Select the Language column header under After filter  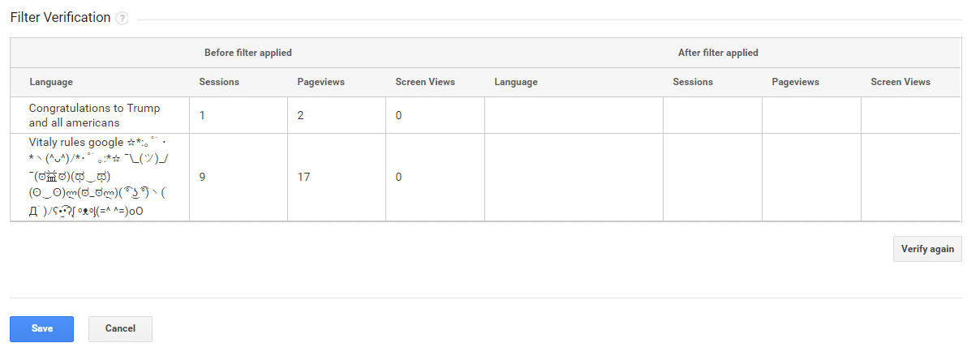tap(516, 82)
